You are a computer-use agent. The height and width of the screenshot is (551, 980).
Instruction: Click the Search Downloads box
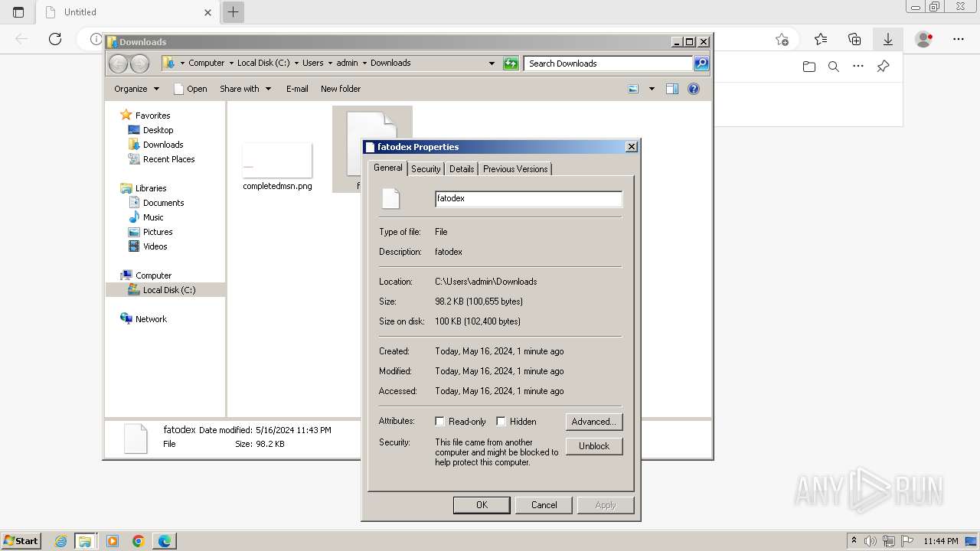[x=609, y=64]
